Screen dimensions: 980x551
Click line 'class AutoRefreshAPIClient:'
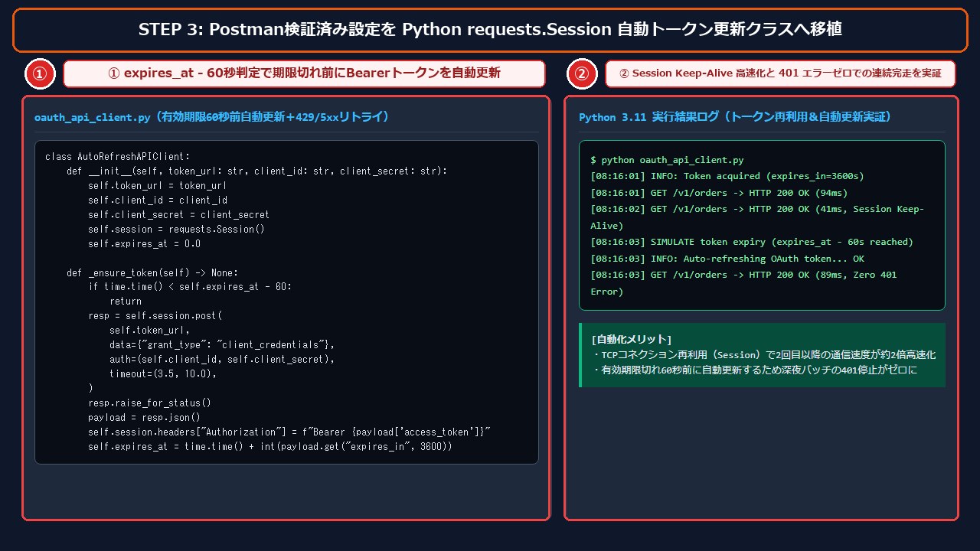[117, 157]
